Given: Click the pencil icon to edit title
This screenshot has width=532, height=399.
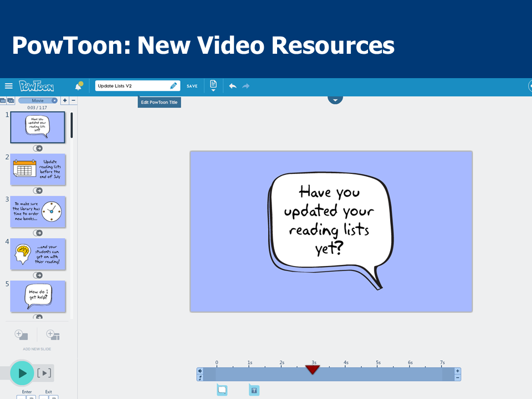Looking at the screenshot, I should [x=173, y=86].
